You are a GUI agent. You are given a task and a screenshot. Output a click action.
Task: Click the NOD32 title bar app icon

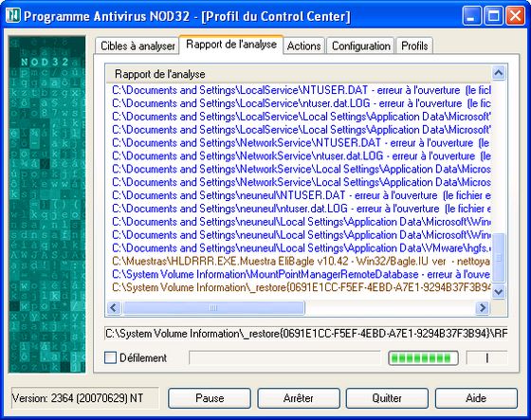tap(13, 15)
